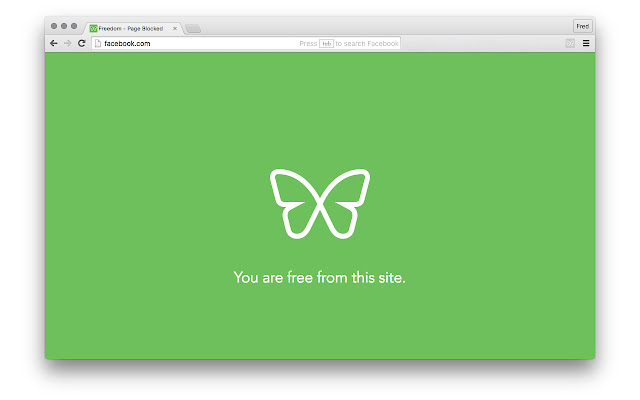Click the page icon beside facebook.com
The width and height of the screenshot is (640, 400).
pyautogui.click(x=98, y=43)
